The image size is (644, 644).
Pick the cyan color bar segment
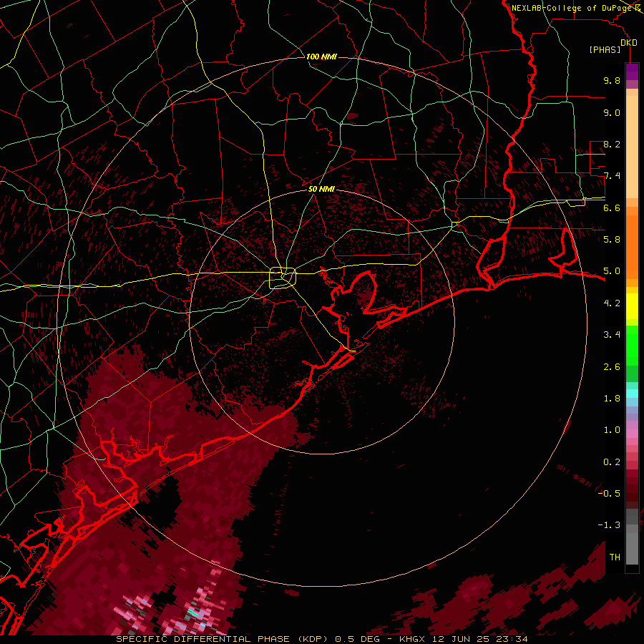click(632, 394)
